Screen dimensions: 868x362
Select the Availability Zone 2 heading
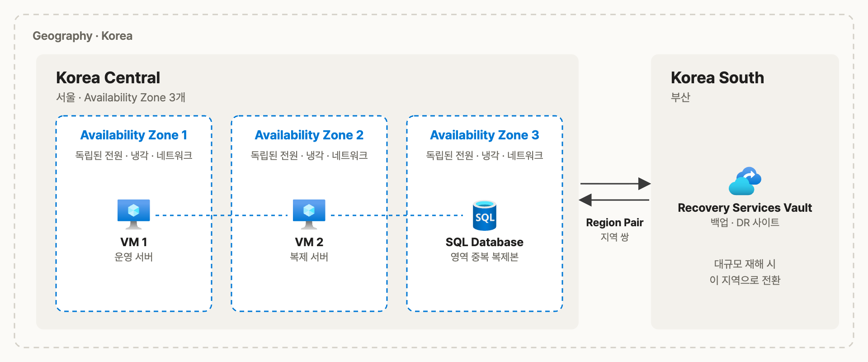(x=309, y=135)
